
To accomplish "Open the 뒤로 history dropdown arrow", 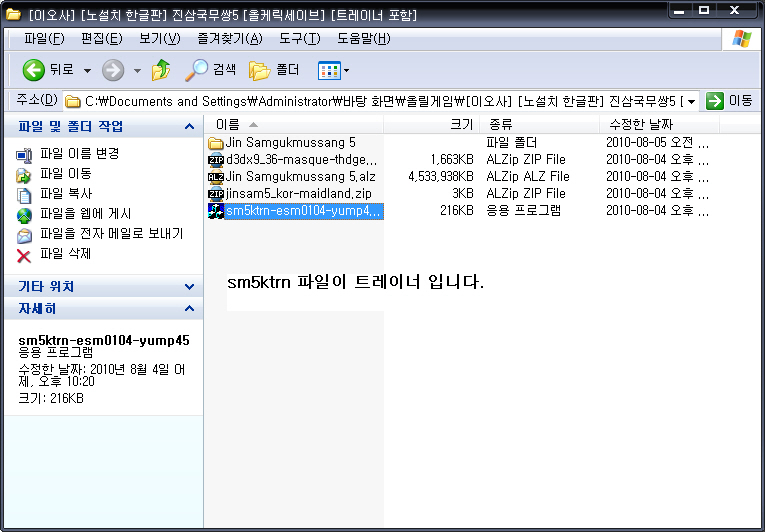I will pos(87,71).
